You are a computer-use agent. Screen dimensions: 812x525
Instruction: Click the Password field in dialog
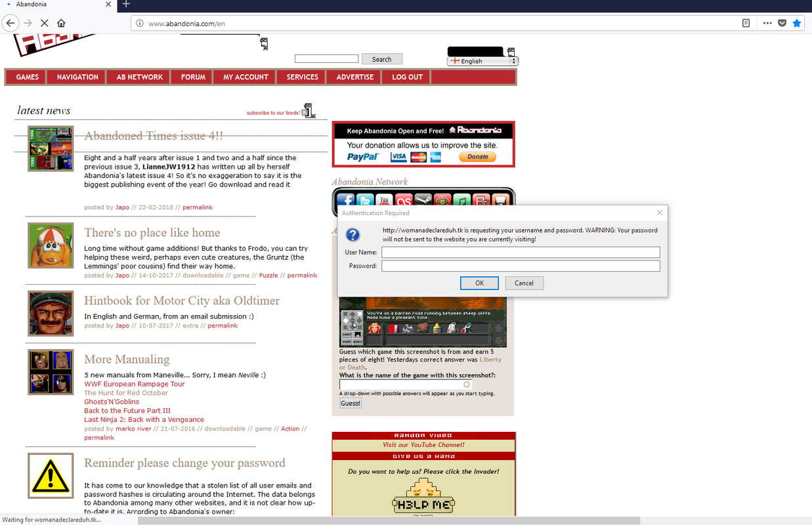coord(521,266)
